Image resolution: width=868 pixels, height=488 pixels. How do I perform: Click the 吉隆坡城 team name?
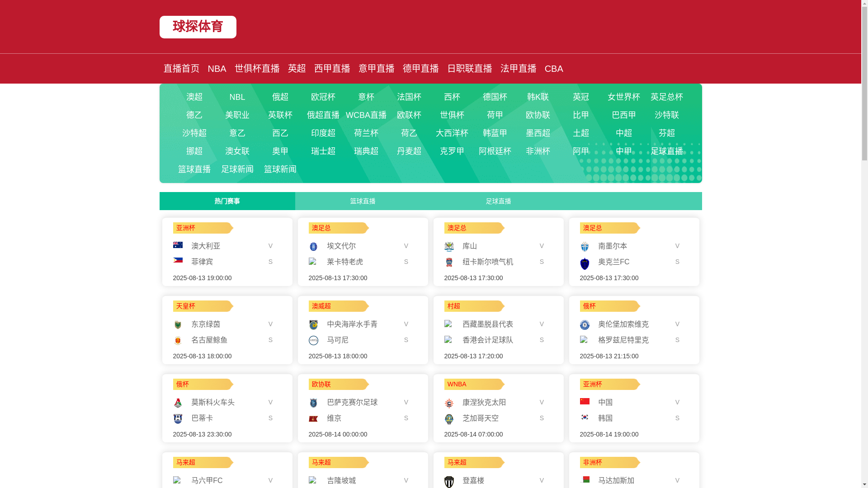[341, 480]
